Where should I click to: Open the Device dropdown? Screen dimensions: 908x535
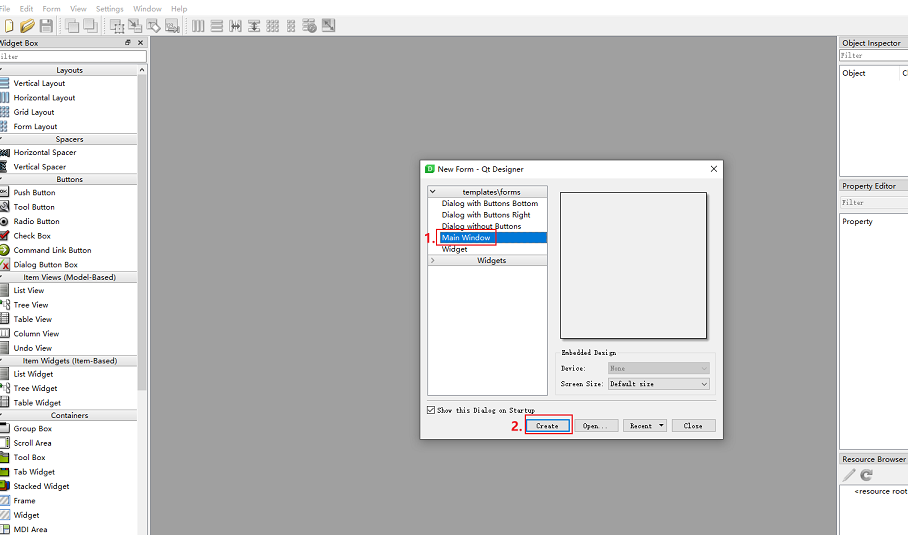tap(658, 368)
